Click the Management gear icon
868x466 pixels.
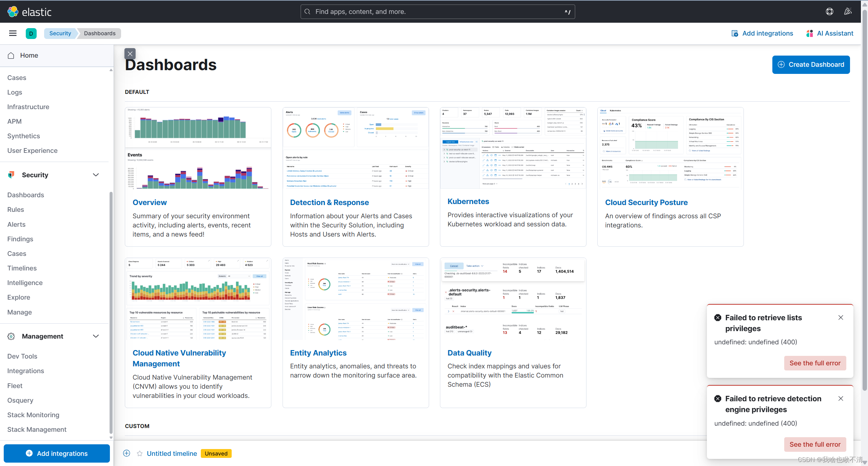pos(11,336)
